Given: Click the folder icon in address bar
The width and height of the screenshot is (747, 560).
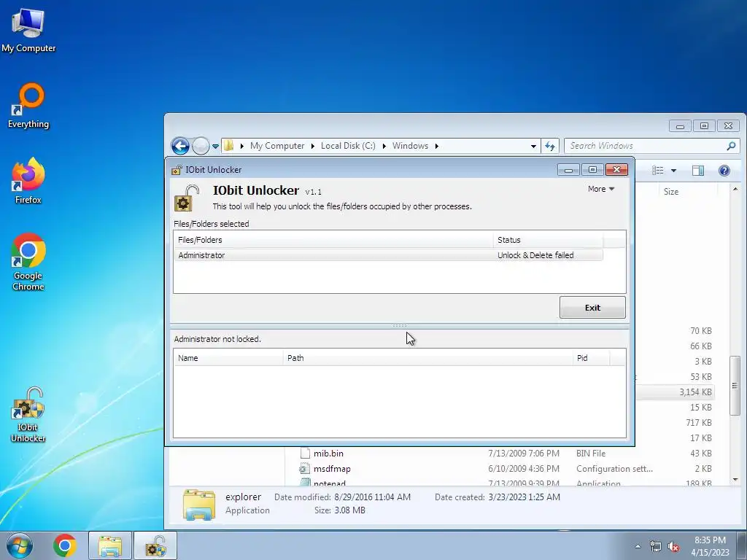Looking at the screenshot, I should pos(229,146).
